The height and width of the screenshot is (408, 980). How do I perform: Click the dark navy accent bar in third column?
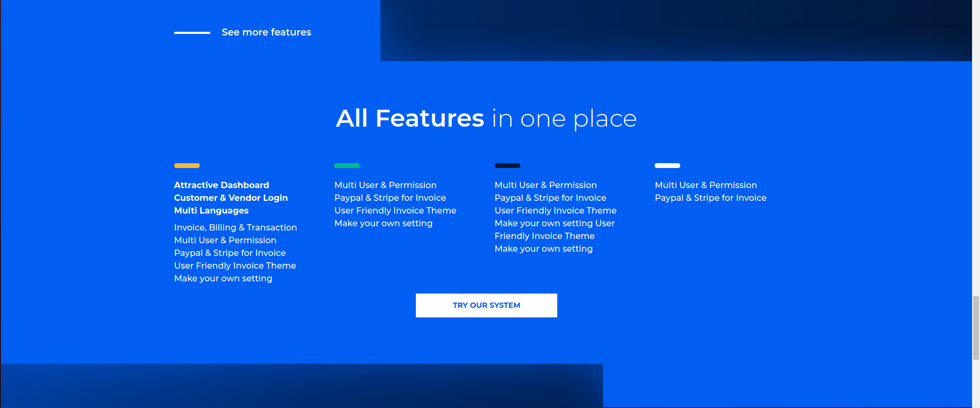point(507,166)
